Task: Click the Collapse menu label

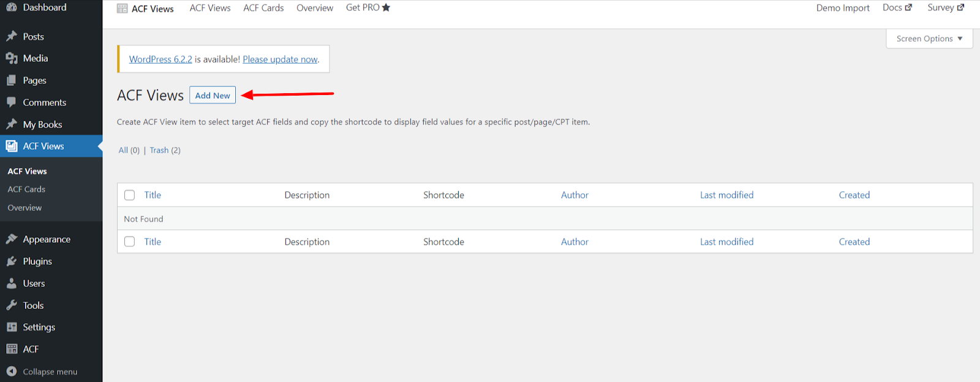Action: click(50, 372)
